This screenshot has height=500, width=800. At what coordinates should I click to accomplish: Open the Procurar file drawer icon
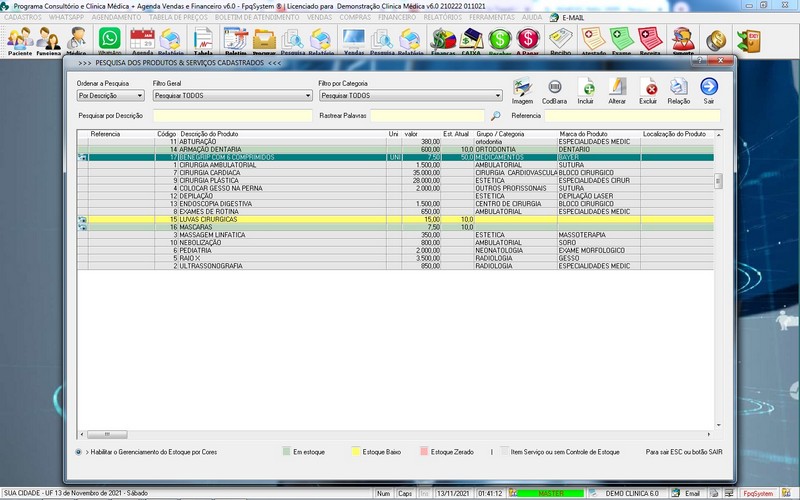(264, 40)
